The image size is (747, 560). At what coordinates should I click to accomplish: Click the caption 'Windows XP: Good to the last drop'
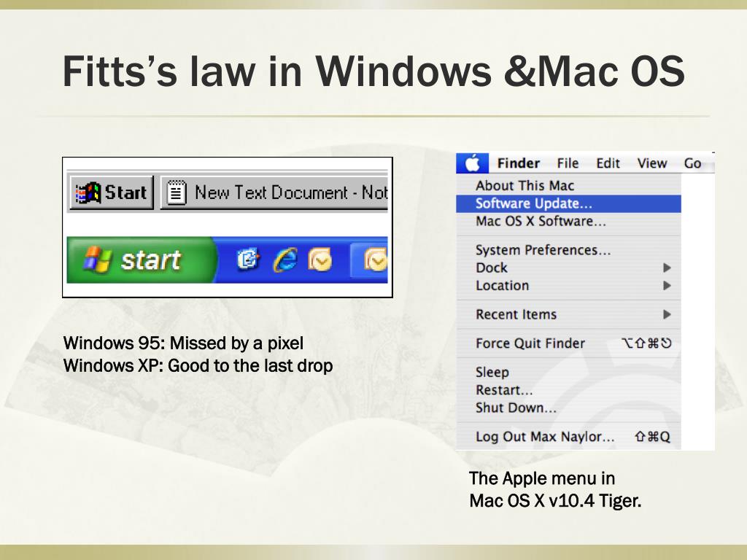198,366
